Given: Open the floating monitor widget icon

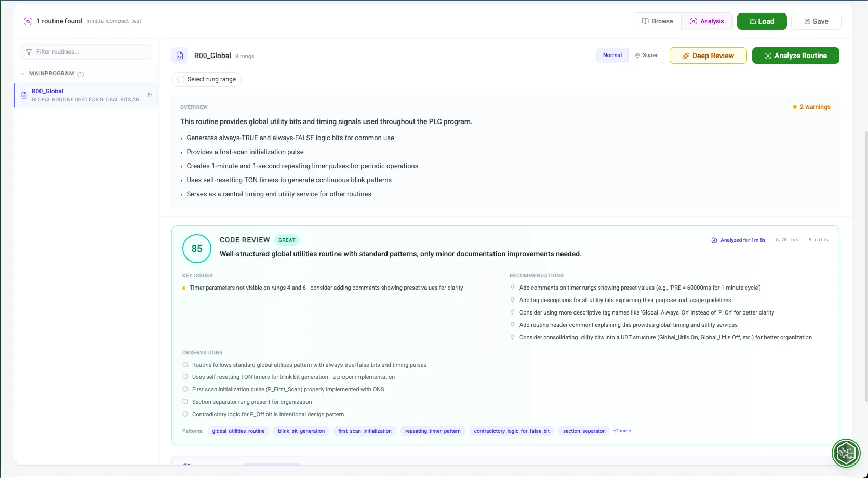Looking at the screenshot, I should tap(846, 453).
